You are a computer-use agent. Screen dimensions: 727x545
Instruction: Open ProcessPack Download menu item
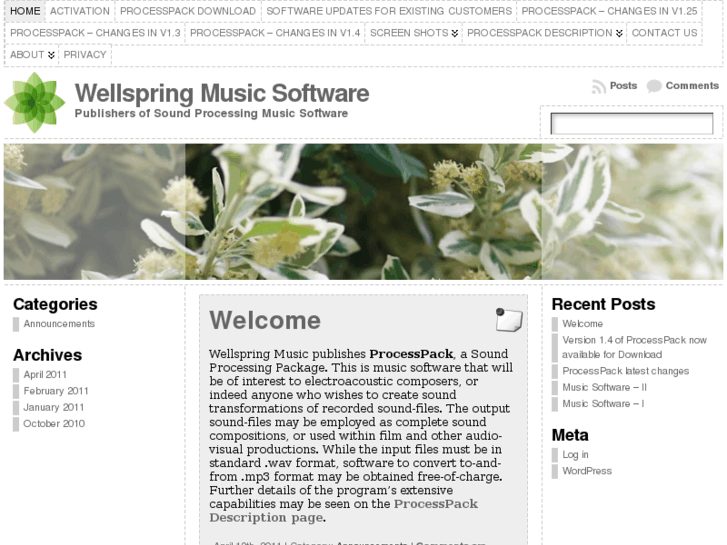click(x=188, y=11)
